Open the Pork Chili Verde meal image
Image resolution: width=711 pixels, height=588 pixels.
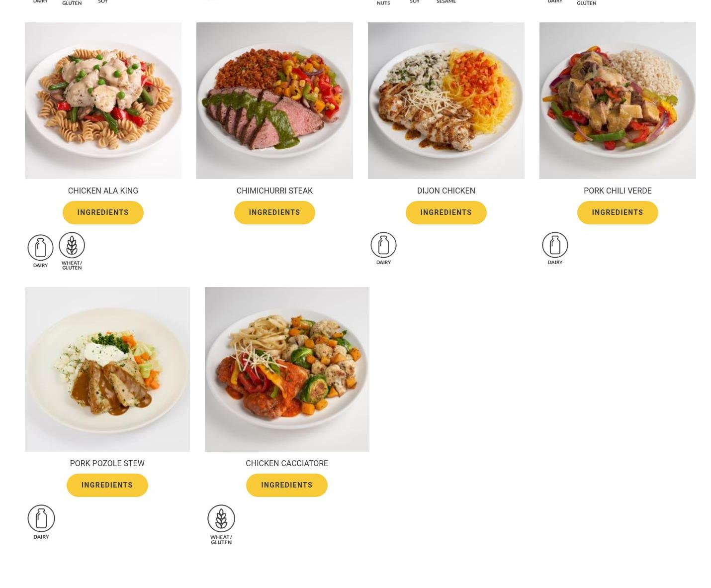pos(618,100)
